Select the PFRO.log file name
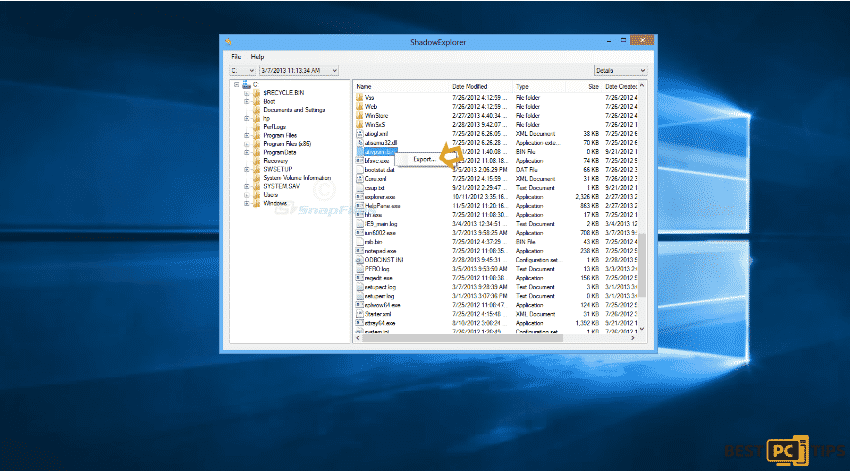The width and height of the screenshot is (850, 471). click(377, 269)
